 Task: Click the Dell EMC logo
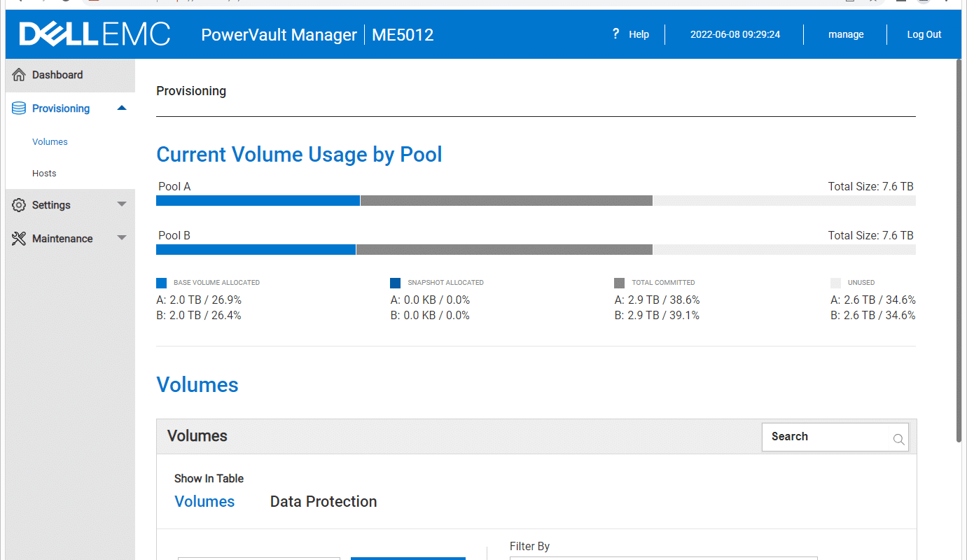click(95, 34)
